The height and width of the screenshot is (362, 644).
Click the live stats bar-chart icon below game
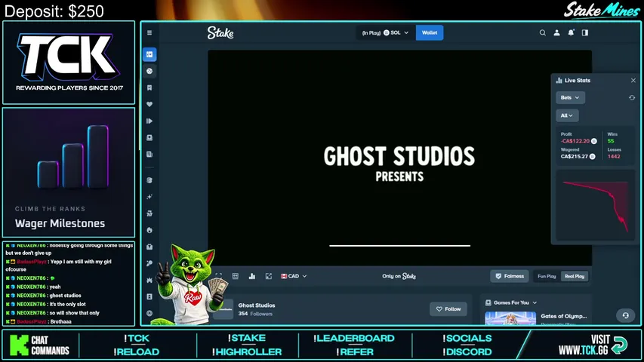[251, 276]
